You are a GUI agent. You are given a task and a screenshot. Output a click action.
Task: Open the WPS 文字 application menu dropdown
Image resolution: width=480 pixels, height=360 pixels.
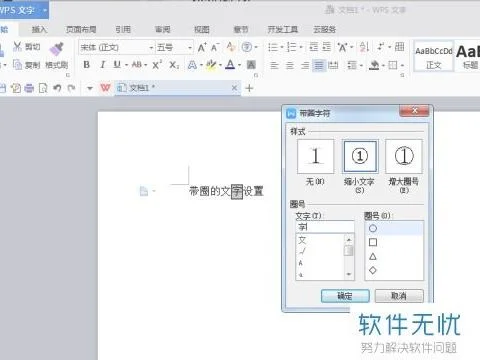point(45,10)
